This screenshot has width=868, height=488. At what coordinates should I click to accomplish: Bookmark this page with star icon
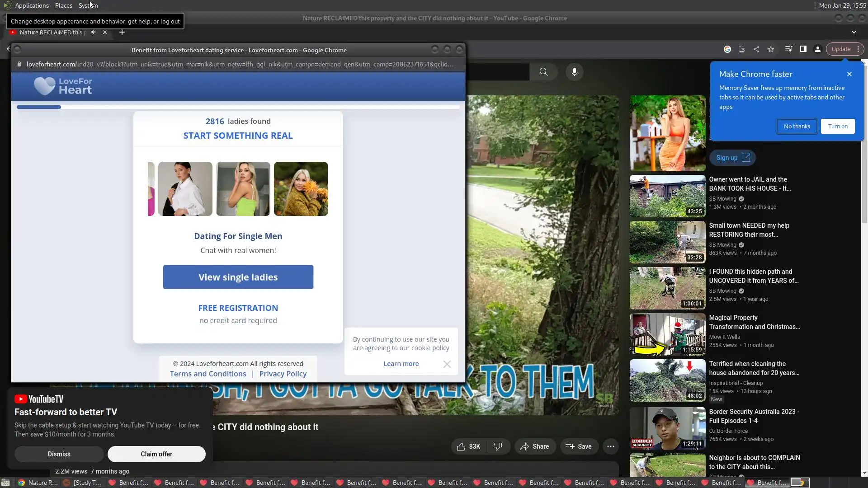click(x=771, y=49)
